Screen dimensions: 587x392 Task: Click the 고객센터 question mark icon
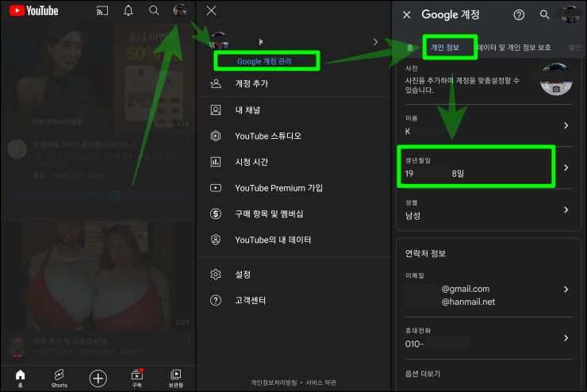(216, 300)
